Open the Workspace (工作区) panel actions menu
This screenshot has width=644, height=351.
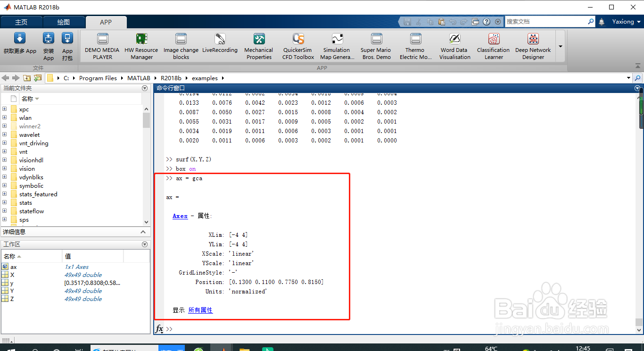point(145,244)
